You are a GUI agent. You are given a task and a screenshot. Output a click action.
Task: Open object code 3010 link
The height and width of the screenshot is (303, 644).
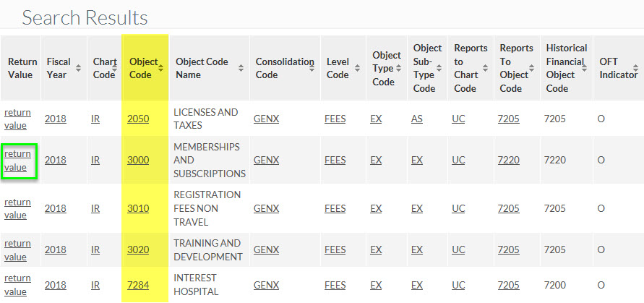138,208
